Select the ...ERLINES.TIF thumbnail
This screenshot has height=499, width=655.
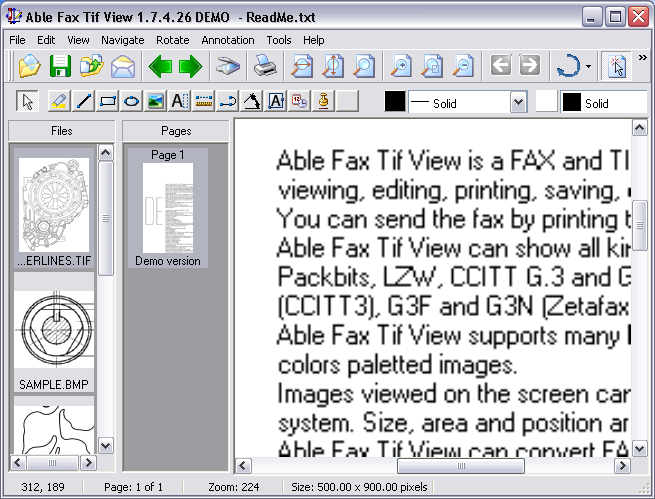point(54,208)
